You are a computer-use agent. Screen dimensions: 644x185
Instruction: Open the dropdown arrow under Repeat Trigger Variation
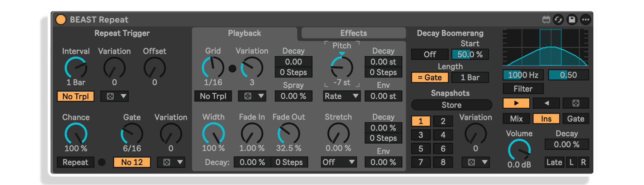[123, 96]
